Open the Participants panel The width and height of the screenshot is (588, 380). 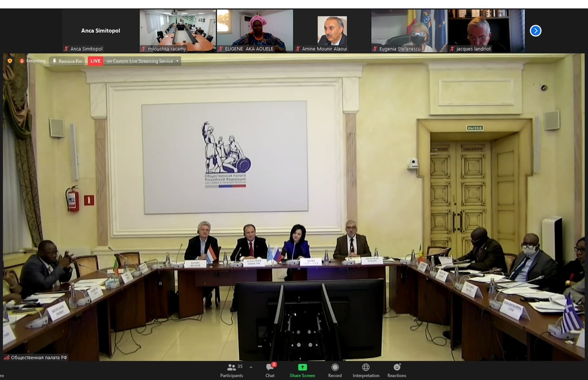[231, 370]
